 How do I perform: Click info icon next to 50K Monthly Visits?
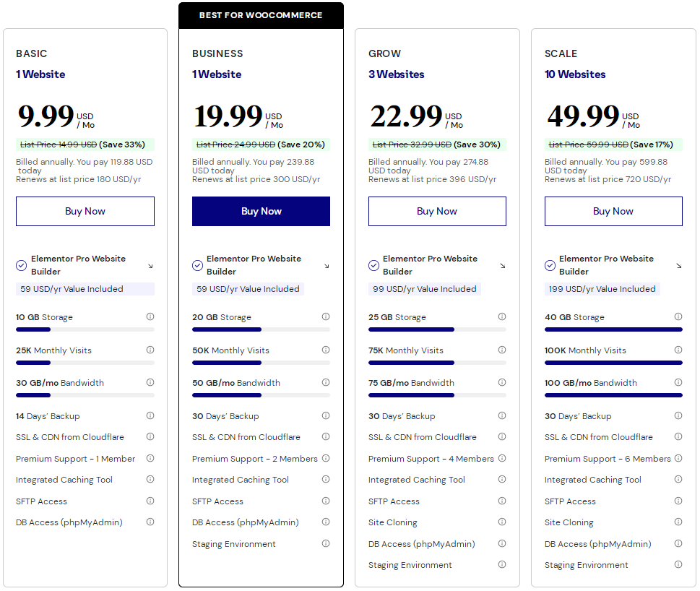326,350
